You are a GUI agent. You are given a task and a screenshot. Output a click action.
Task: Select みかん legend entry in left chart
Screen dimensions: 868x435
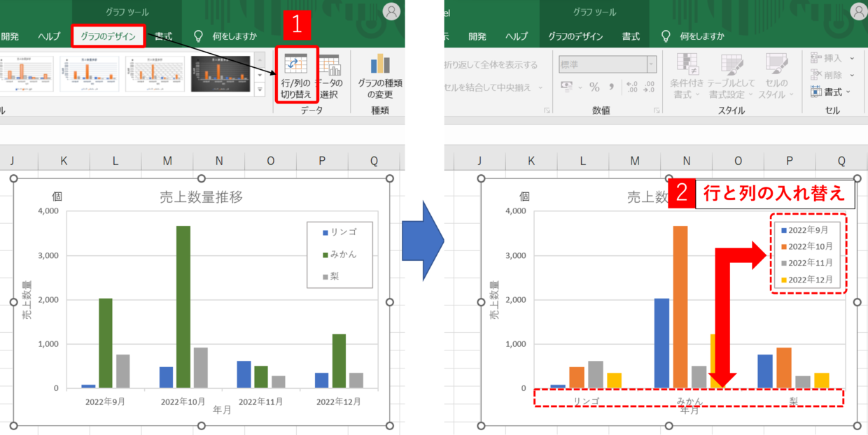pyautogui.click(x=339, y=255)
